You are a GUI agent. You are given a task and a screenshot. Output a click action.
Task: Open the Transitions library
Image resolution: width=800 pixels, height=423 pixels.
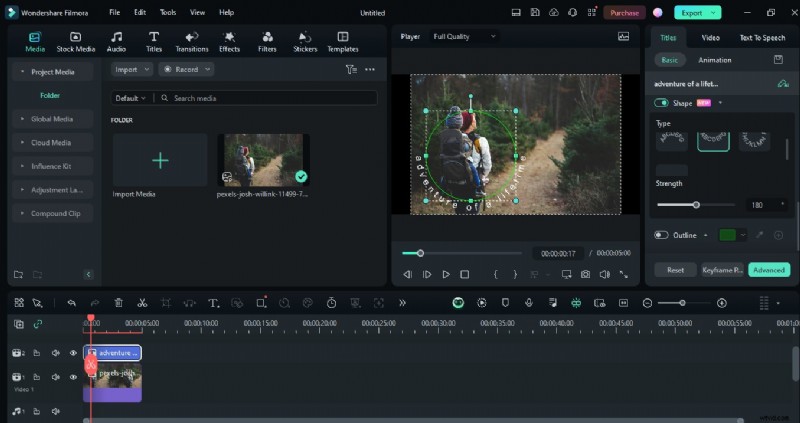[x=191, y=41]
